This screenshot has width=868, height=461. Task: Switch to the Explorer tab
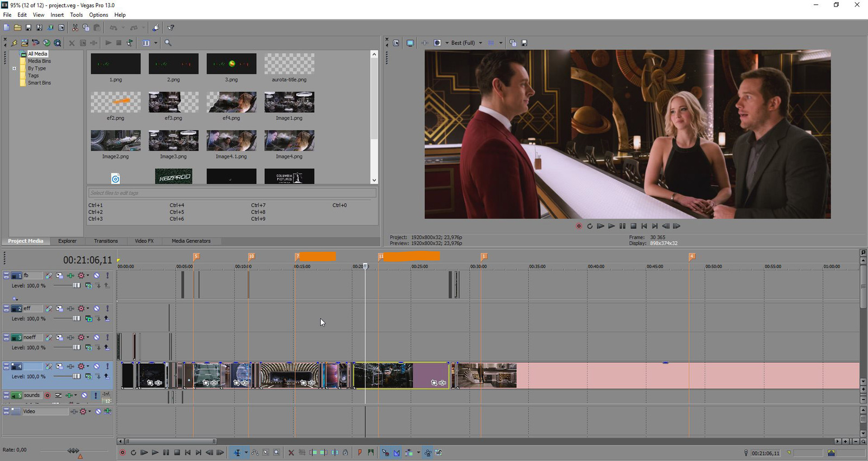67,241
